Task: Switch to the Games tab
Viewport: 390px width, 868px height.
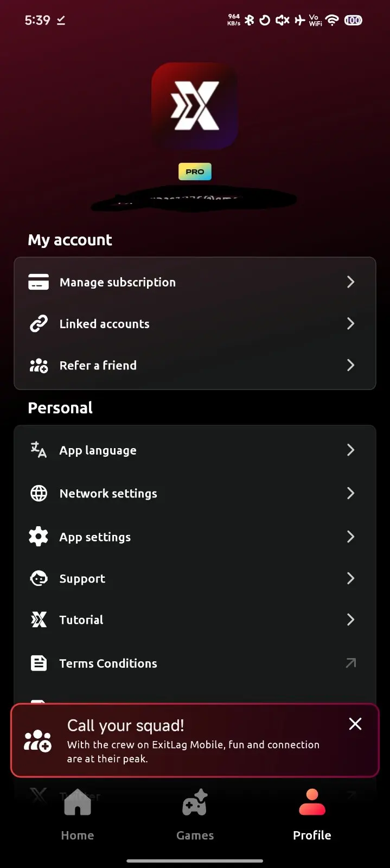Action: coord(195,815)
